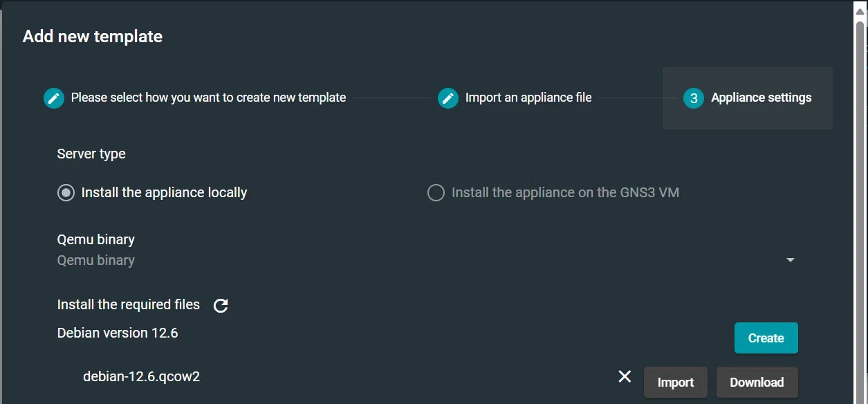The image size is (868, 404).
Task: Import the debian-12.6.qcow2 file
Action: click(676, 383)
